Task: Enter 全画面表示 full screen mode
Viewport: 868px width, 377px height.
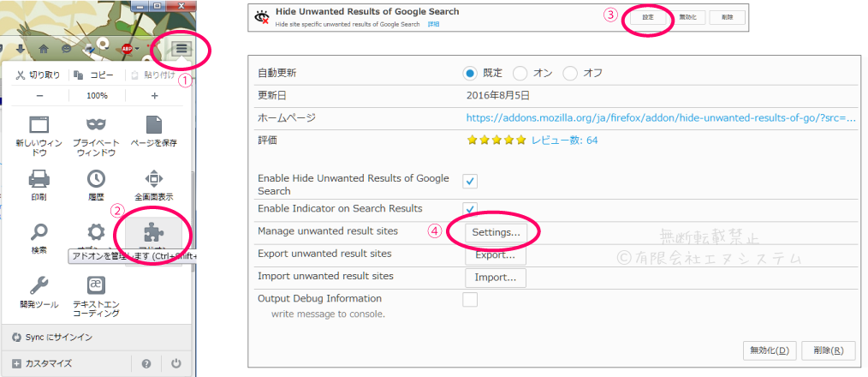Action: [x=154, y=185]
